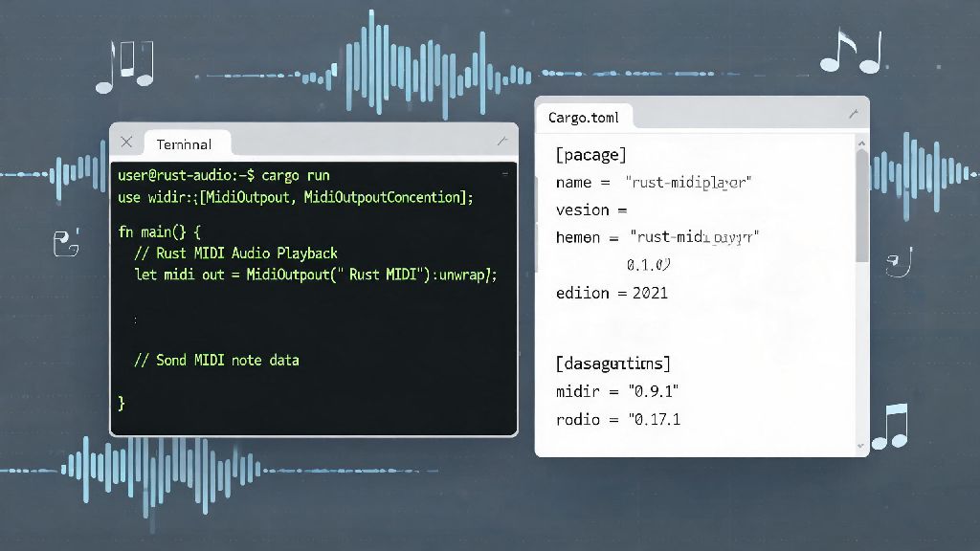Click the scroll-down arrow in Cargo.toml

coord(861,446)
